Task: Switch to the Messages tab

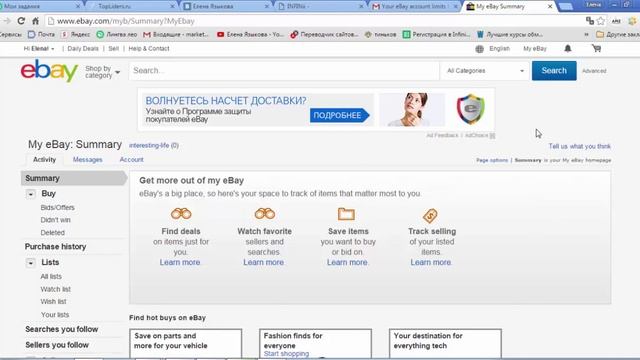Action: pyautogui.click(x=87, y=160)
